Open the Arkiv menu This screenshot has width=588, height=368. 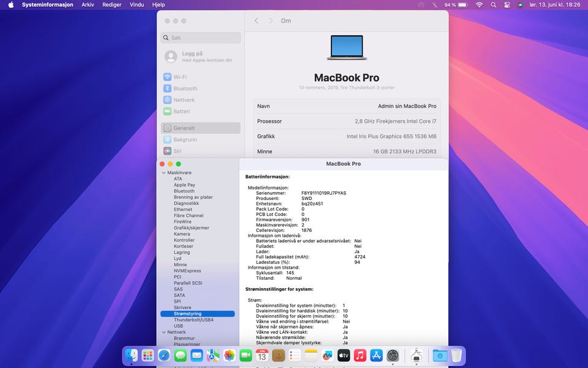pyautogui.click(x=88, y=5)
